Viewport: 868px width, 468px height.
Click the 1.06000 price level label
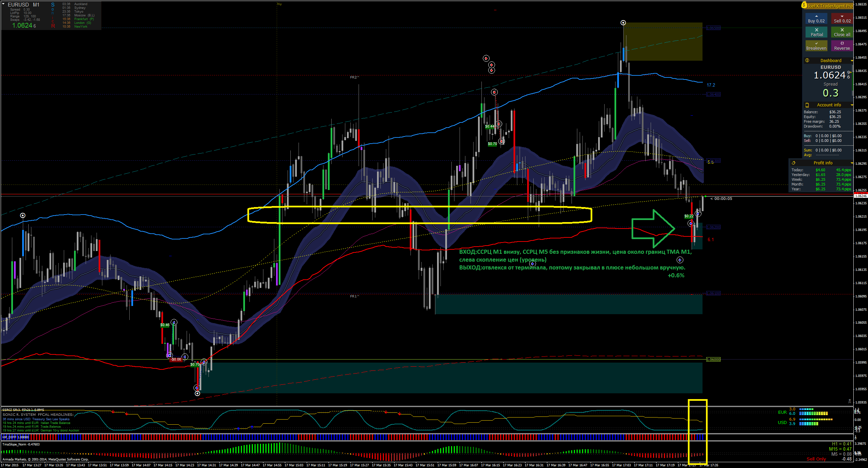pos(713,360)
